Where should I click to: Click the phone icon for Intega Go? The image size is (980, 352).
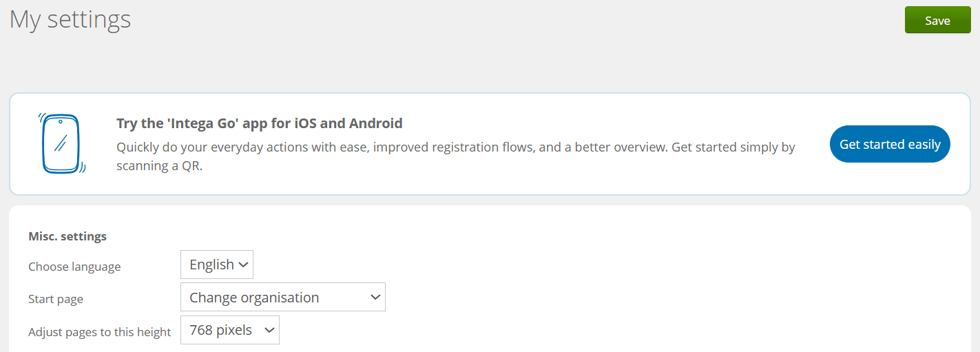point(61,144)
